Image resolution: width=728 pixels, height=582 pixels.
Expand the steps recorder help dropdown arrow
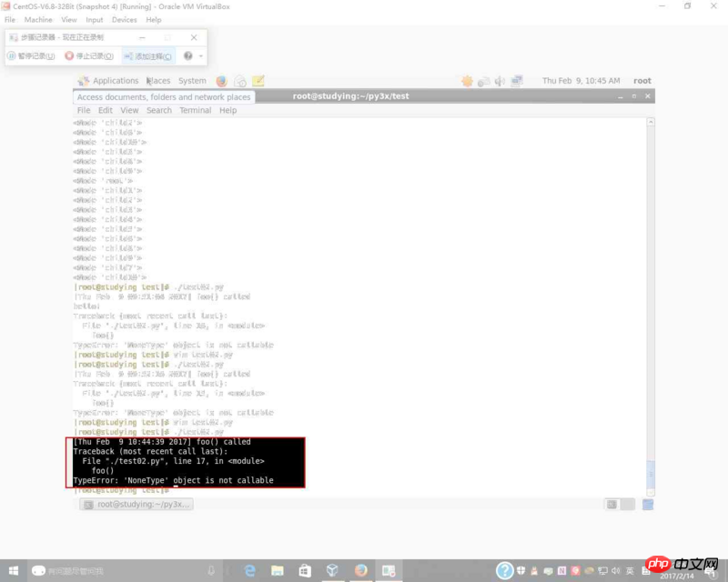coord(201,56)
